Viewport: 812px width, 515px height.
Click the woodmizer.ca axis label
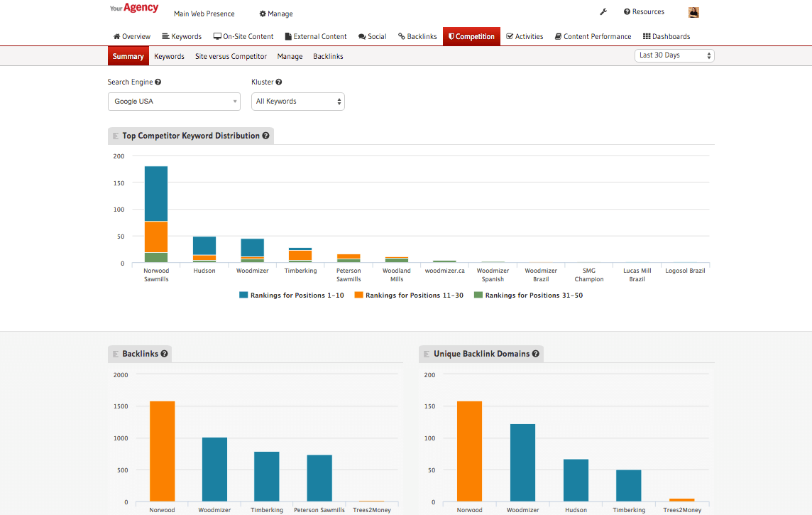point(445,271)
